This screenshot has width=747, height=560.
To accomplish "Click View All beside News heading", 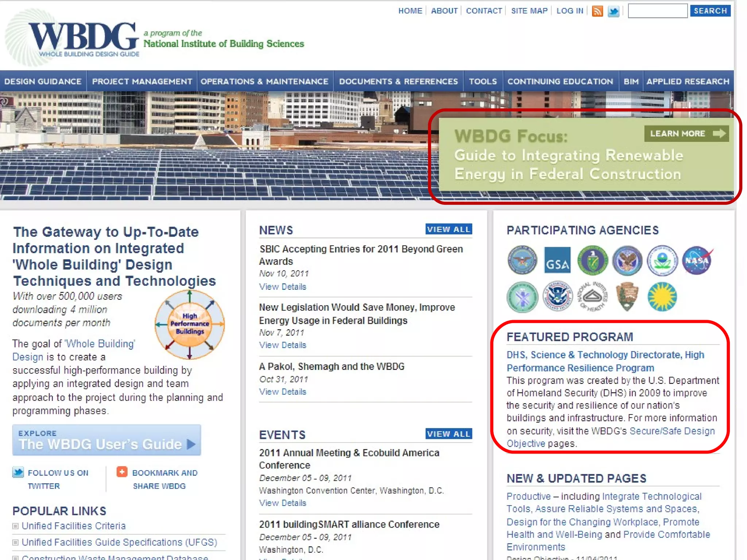I will pos(449,229).
